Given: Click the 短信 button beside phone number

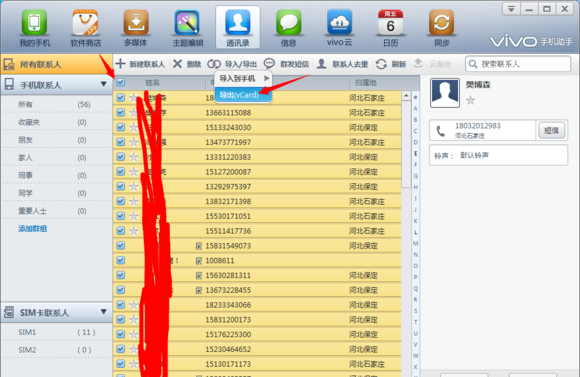Looking at the screenshot, I should pyautogui.click(x=551, y=130).
